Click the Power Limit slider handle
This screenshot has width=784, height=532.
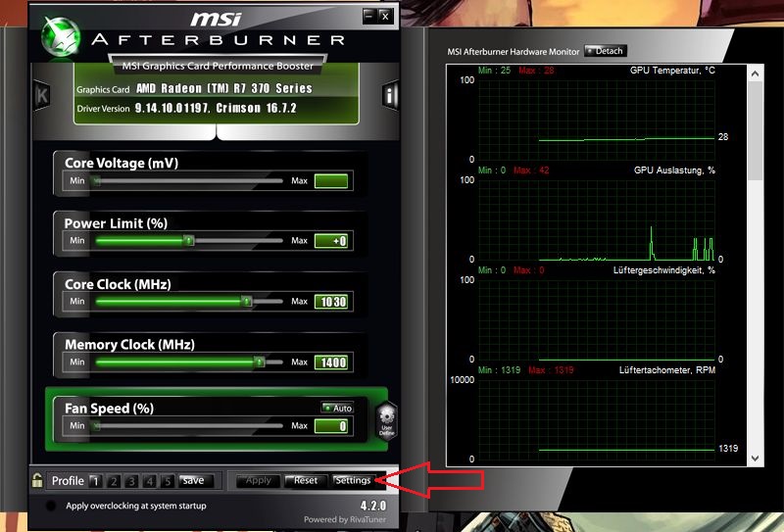click(x=188, y=241)
